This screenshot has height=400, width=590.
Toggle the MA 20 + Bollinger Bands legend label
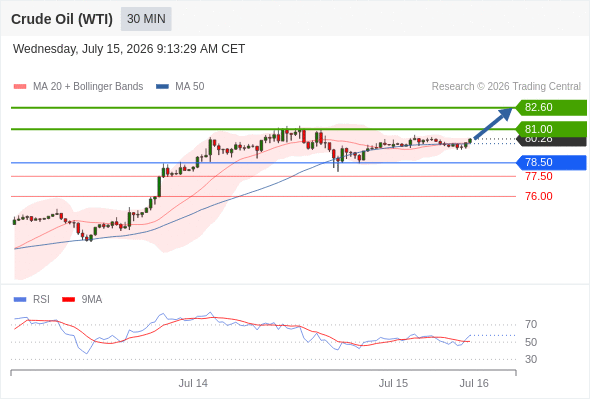coord(88,87)
